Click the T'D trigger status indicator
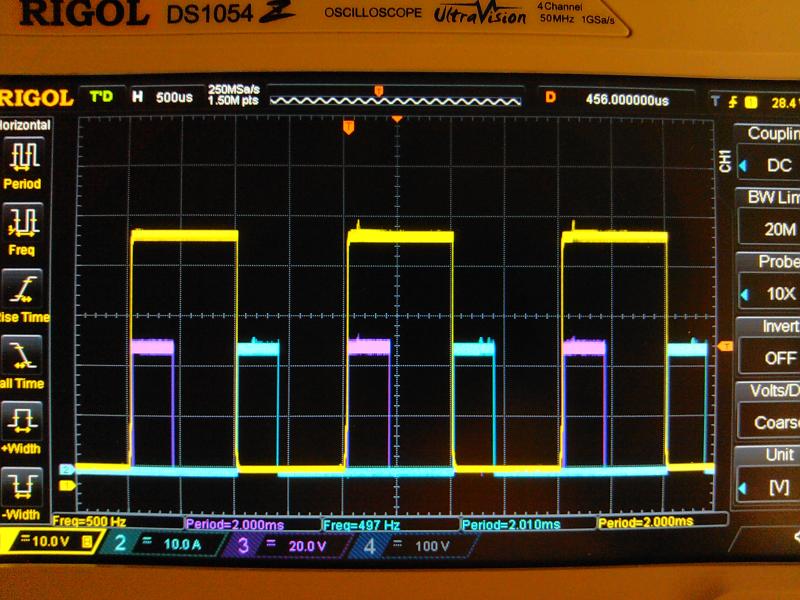Screen dimensions: 800x600 point(103,97)
